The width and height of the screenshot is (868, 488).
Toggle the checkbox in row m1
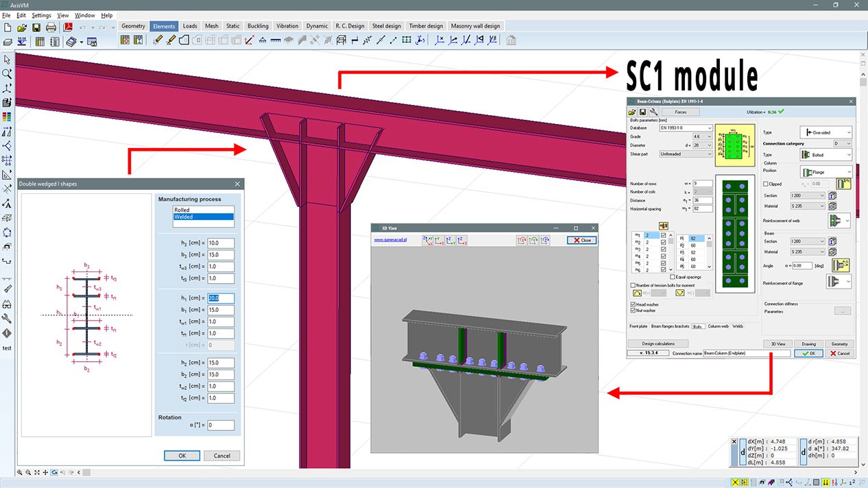[663, 236]
